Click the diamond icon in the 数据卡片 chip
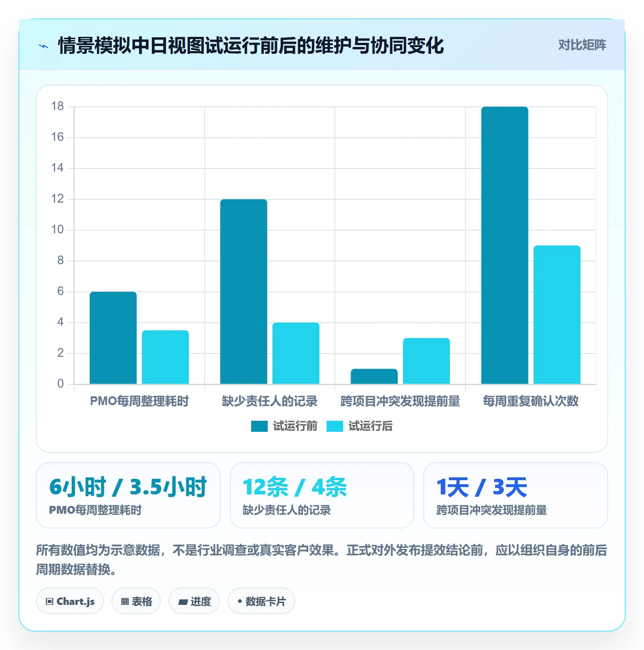 coord(240,601)
